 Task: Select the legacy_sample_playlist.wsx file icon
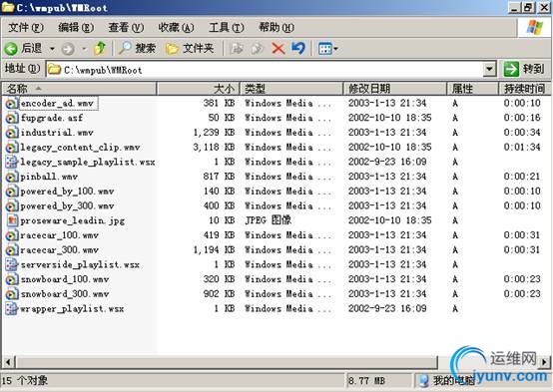coord(11,163)
